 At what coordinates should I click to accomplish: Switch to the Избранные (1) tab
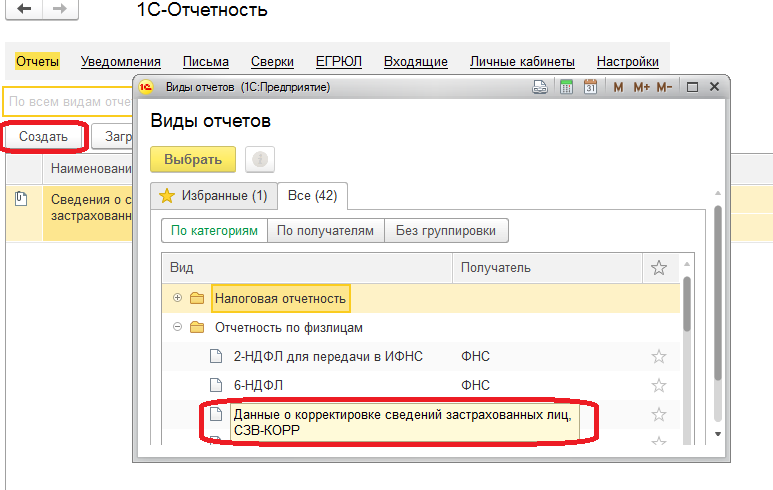pyautogui.click(x=213, y=196)
